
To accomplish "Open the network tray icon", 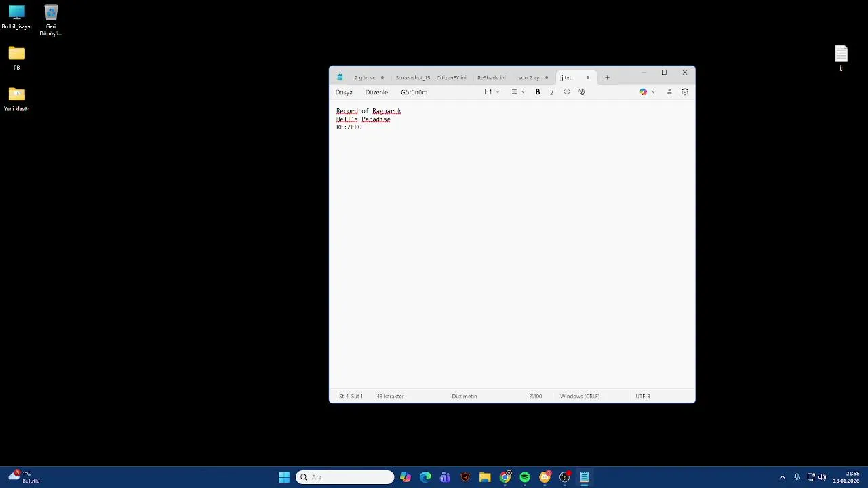I will click(x=811, y=477).
